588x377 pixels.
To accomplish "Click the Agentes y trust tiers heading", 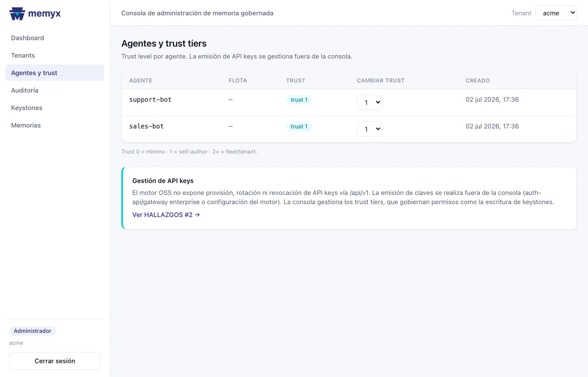I will tap(164, 43).
